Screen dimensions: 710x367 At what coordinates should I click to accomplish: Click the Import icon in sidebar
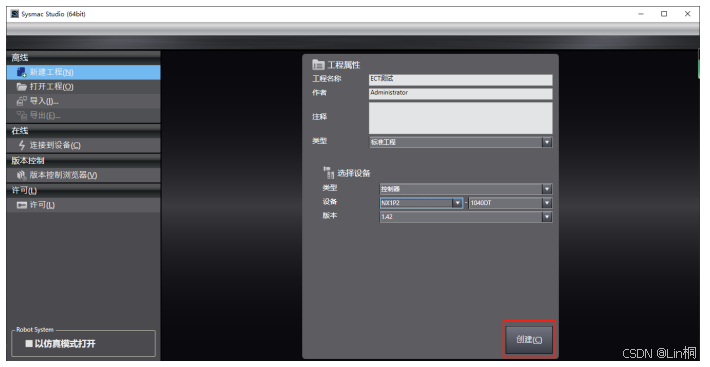point(21,101)
